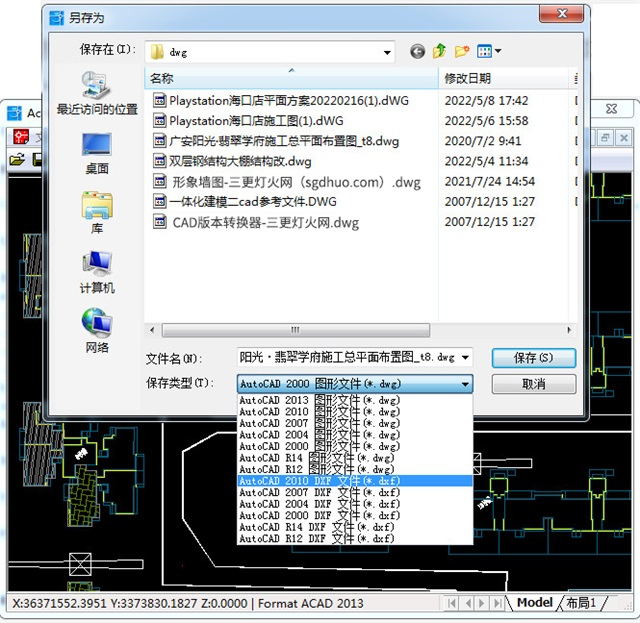Select 形象墙图-三更灯火网 (sgdhuo.com).dwg file
Image resolution: width=640 pixels, height=623 pixels.
(287, 182)
